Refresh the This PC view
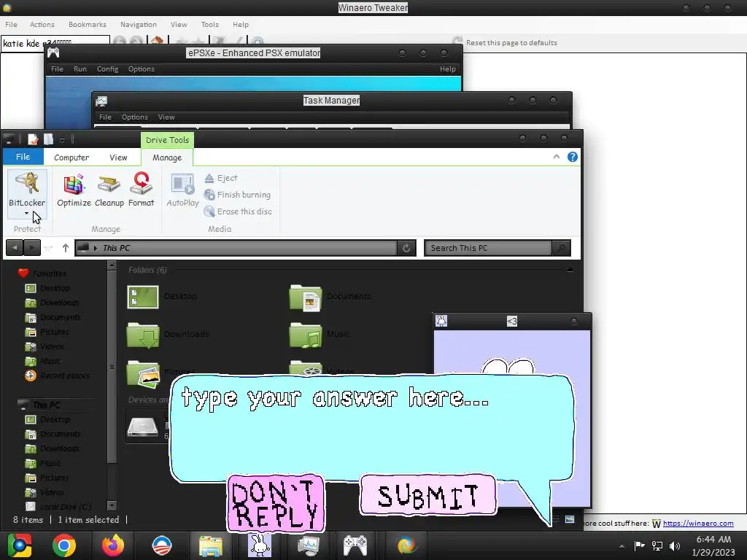The height and width of the screenshot is (560, 747). (406, 248)
